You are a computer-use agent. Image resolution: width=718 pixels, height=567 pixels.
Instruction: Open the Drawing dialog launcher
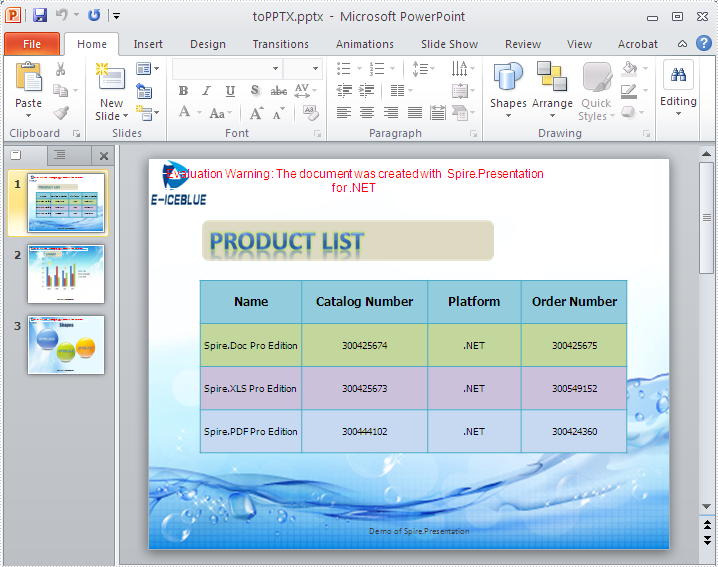point(647,134)
